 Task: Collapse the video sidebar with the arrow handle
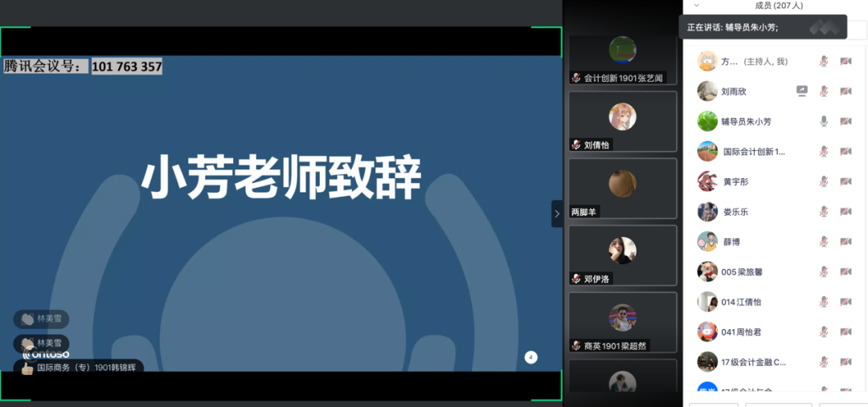tap(557, 214)
